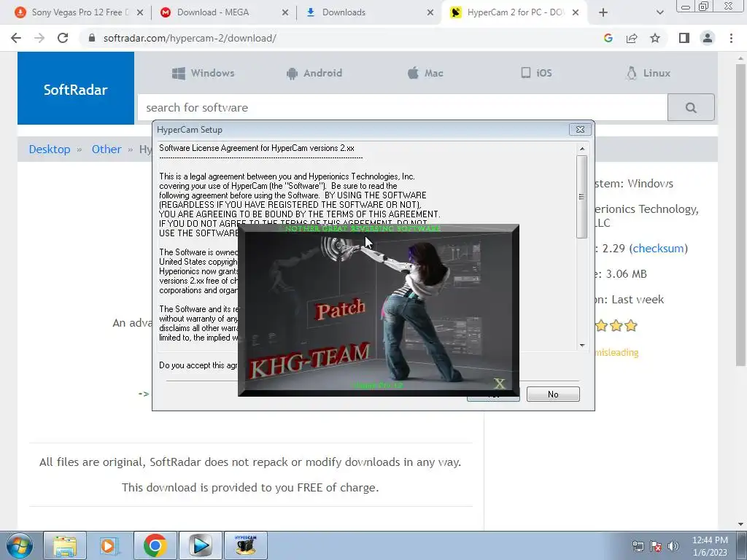Open the Windows category
Image resolution: width=747 pixels, height=560 pixels.
click(204, 73)
